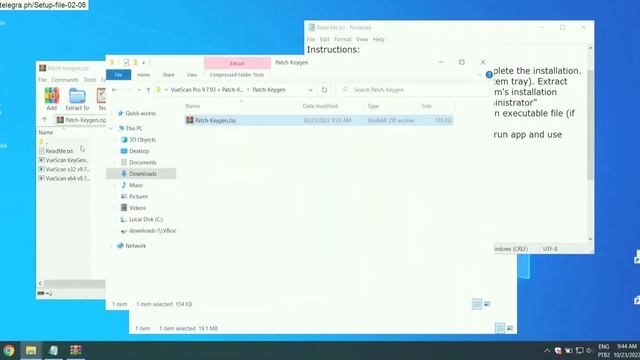640x360 pixels.
Task: Open Google Chrome from the taskbar
Action: point(9,350)
